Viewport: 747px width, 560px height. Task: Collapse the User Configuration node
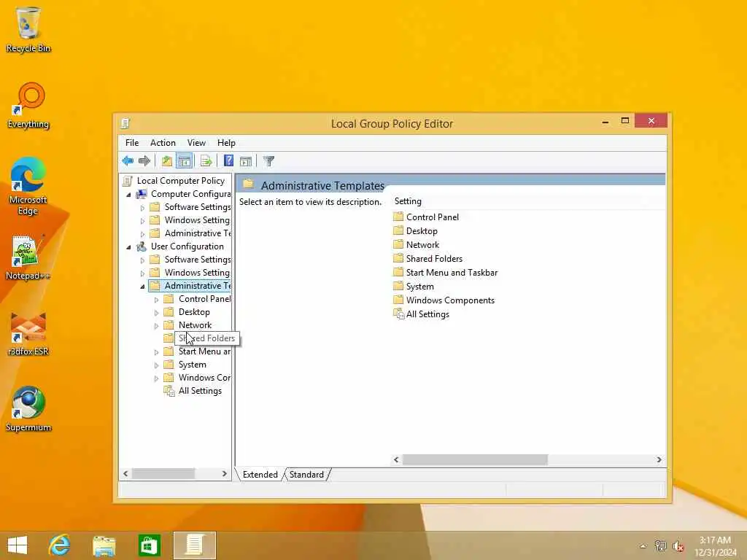pyautogui.click(x=128, y=247)
